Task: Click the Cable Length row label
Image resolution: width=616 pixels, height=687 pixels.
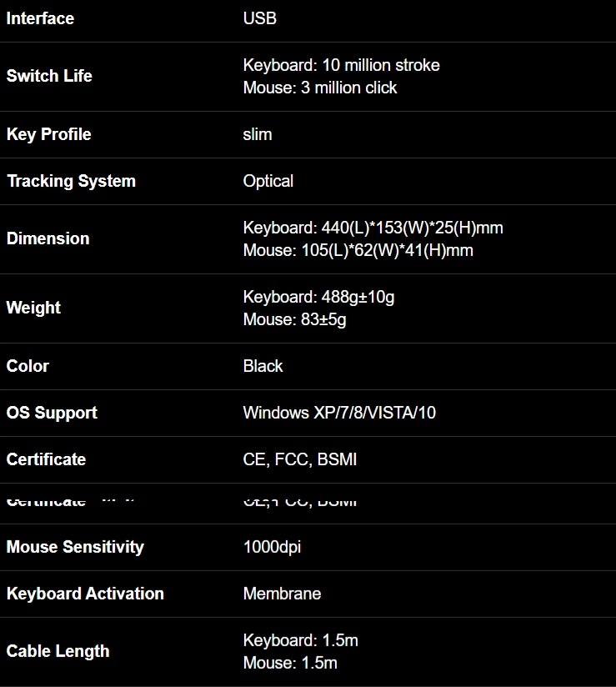Action: 58,651
